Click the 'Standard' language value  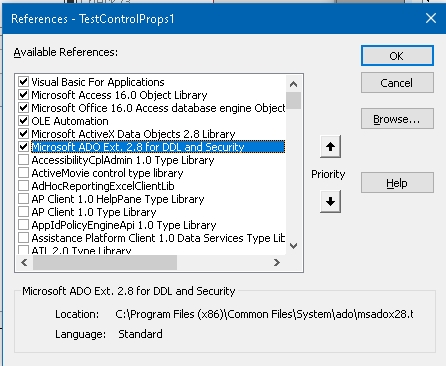pyautogui.click(x=140, y=334)
